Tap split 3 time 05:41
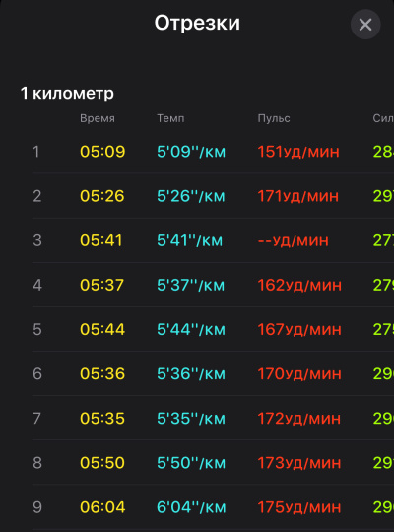This screenshot has height=532, width=394. click(101, 240)
